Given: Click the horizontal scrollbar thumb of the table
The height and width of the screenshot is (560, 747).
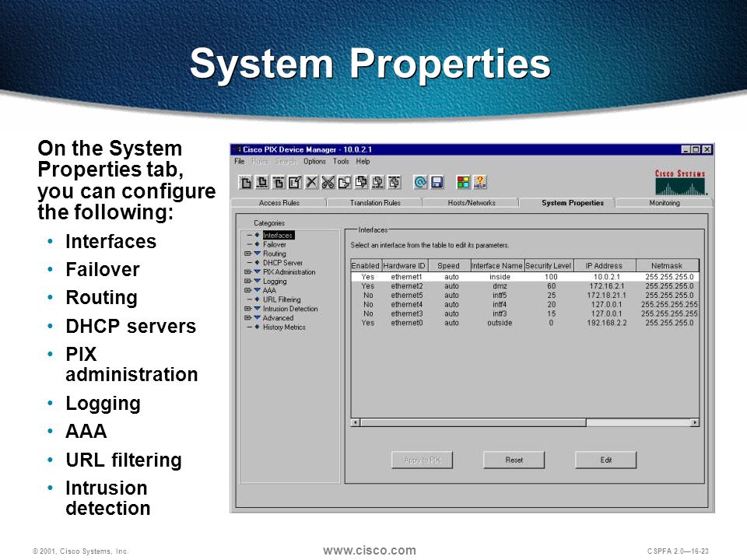Looking at the screenshot, I should [473, 422].
